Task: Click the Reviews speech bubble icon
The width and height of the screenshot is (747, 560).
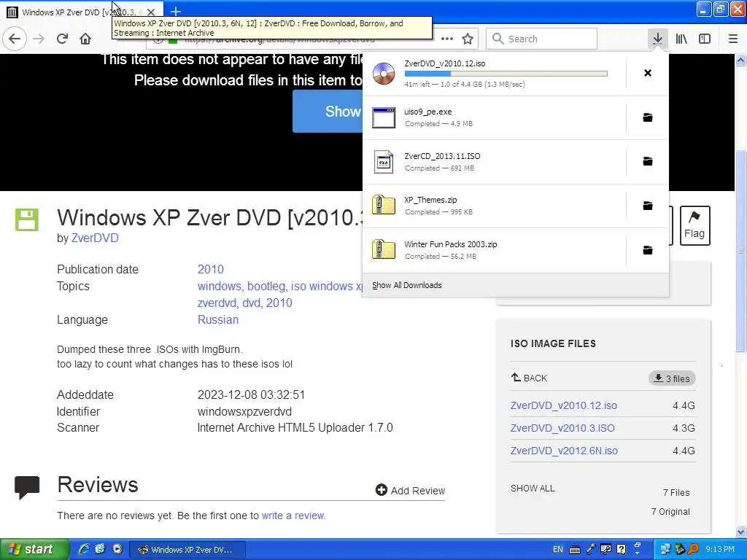Action: [27, 487]
